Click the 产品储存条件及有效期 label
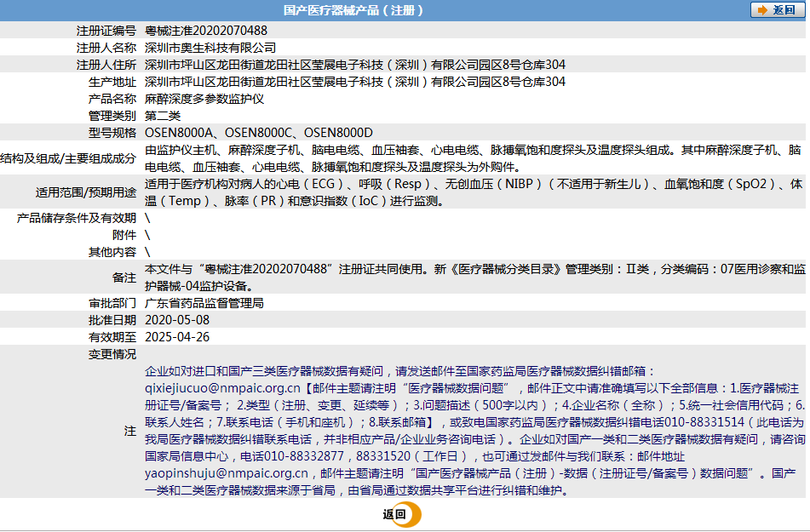The height and width of the screenshot is (532, 810). click(x=77, y=218)
